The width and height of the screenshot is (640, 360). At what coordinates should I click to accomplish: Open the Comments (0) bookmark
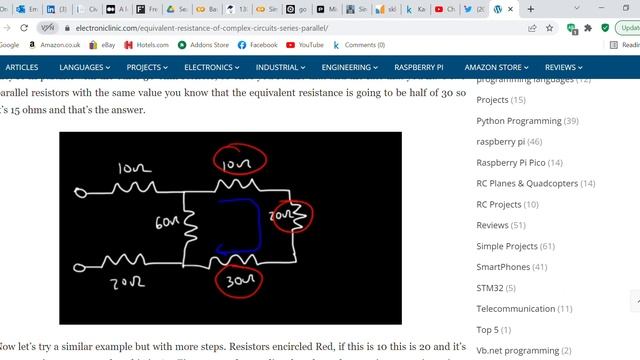click(x=359, y=45)
